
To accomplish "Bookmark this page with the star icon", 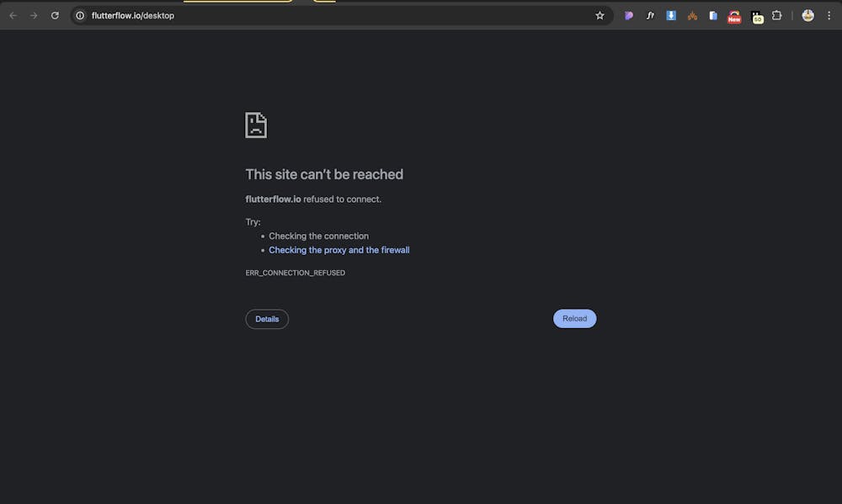I will click(600, 15).
